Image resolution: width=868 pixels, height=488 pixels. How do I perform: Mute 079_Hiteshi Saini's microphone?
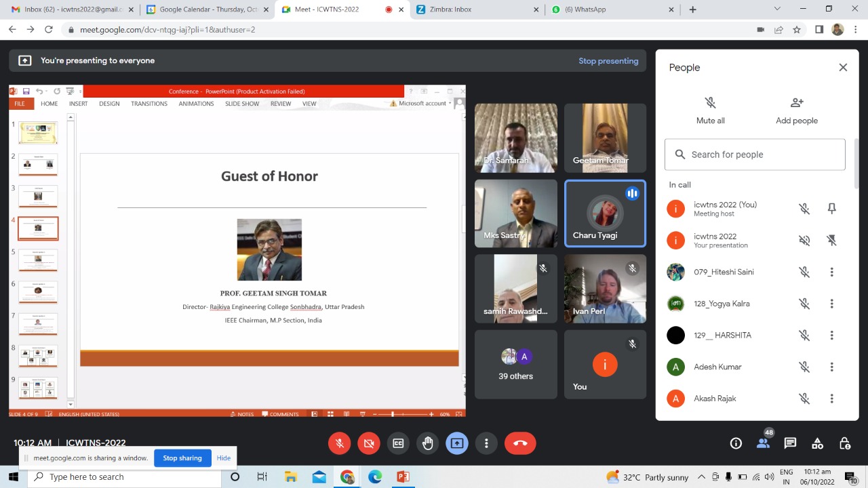(804, 272)
